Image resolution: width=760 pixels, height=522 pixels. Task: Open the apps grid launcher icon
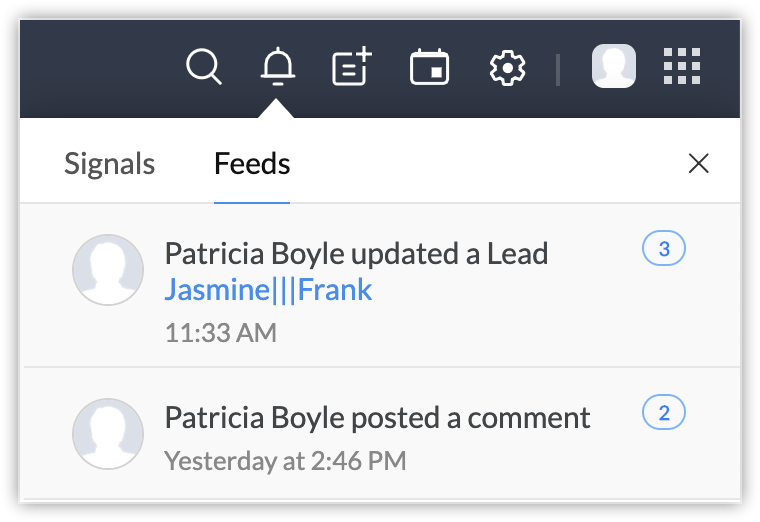coord(682,67)
